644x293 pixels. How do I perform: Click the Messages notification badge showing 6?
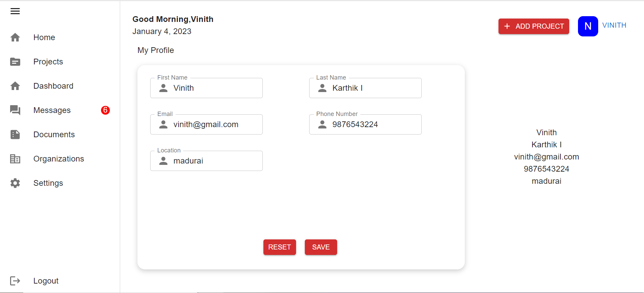105,110
